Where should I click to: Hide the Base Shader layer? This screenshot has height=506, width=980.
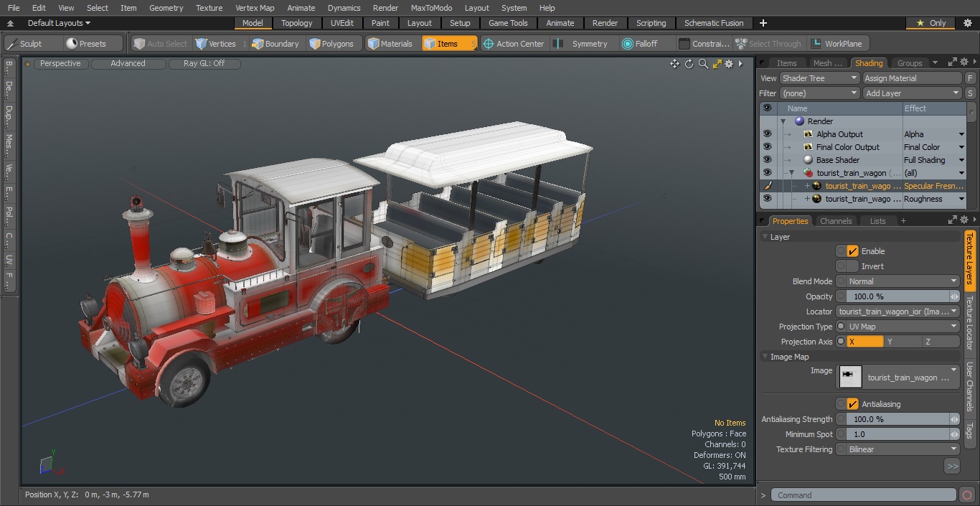pos(767,160)
